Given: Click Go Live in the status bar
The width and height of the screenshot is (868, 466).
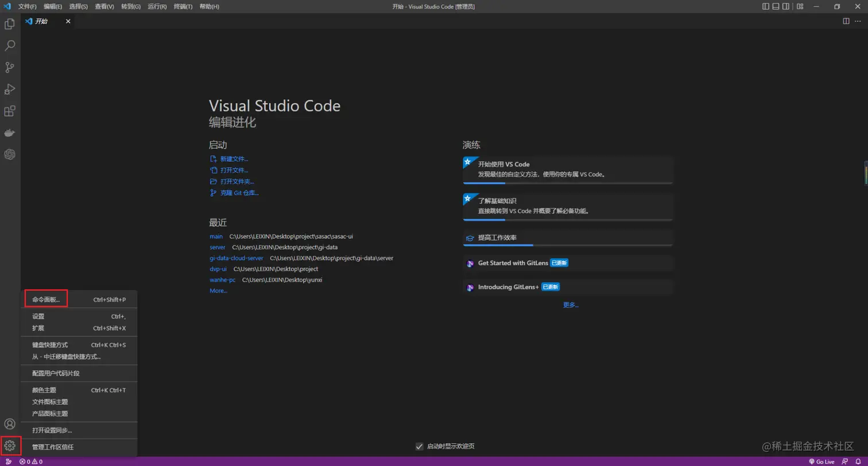Looking at the screenshot, I should pos(821,461).
